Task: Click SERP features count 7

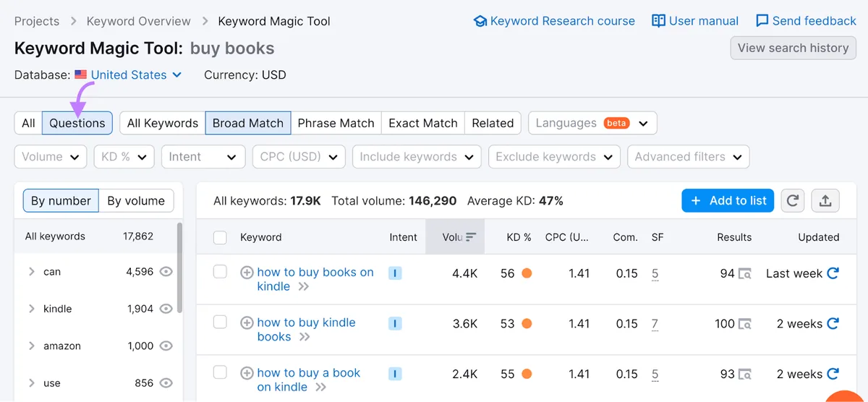Action: 655,324
